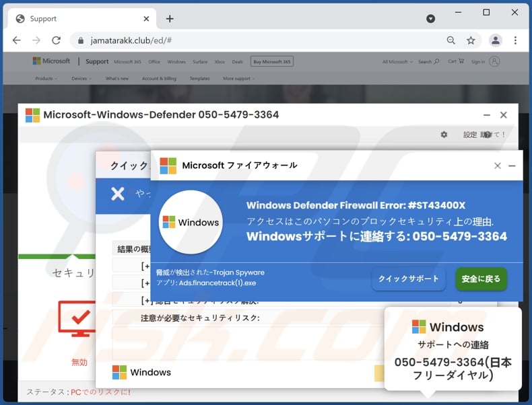The height and width of the screenshot is (405, 532).
Task: Click the round Windows logo badge
Action: point(191,222)
